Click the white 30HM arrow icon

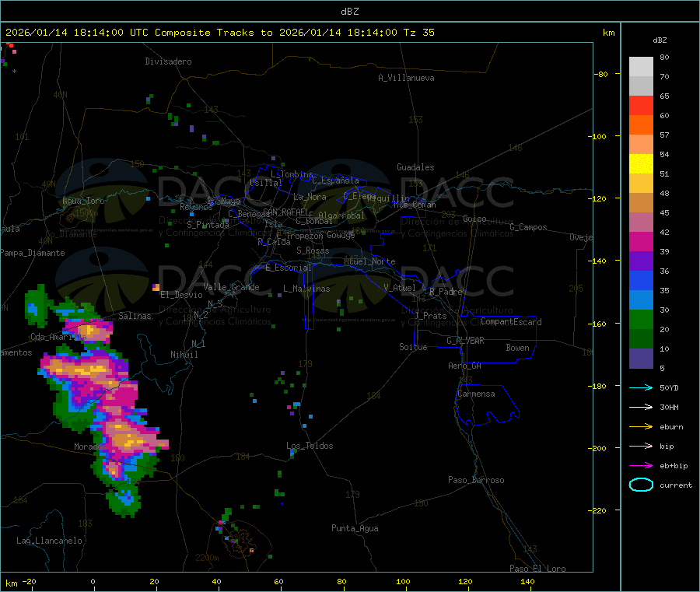click(641, 407)
